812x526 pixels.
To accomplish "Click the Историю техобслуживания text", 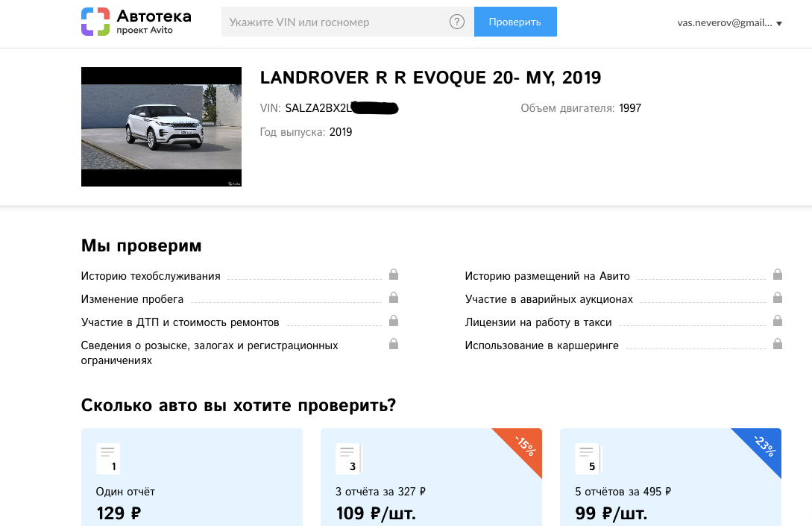I will (151, 276).
